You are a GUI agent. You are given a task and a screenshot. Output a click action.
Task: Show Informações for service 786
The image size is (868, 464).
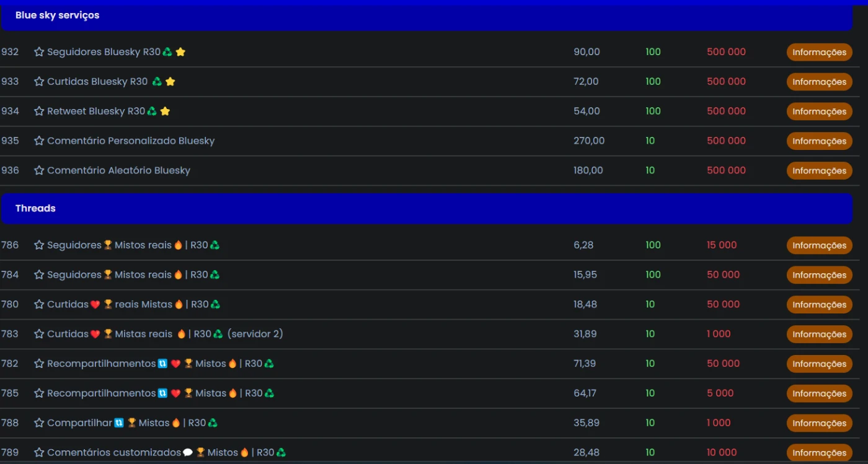click(x=819, y=246)
